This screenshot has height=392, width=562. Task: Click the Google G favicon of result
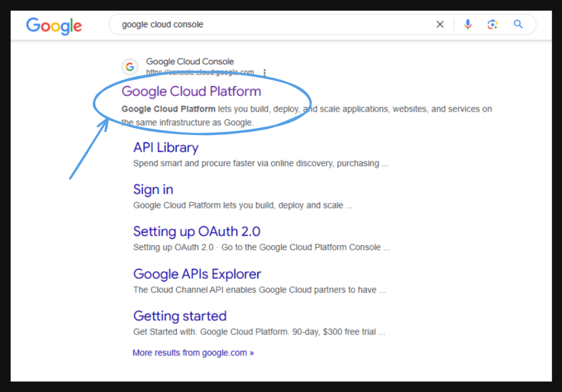point(130,67)
